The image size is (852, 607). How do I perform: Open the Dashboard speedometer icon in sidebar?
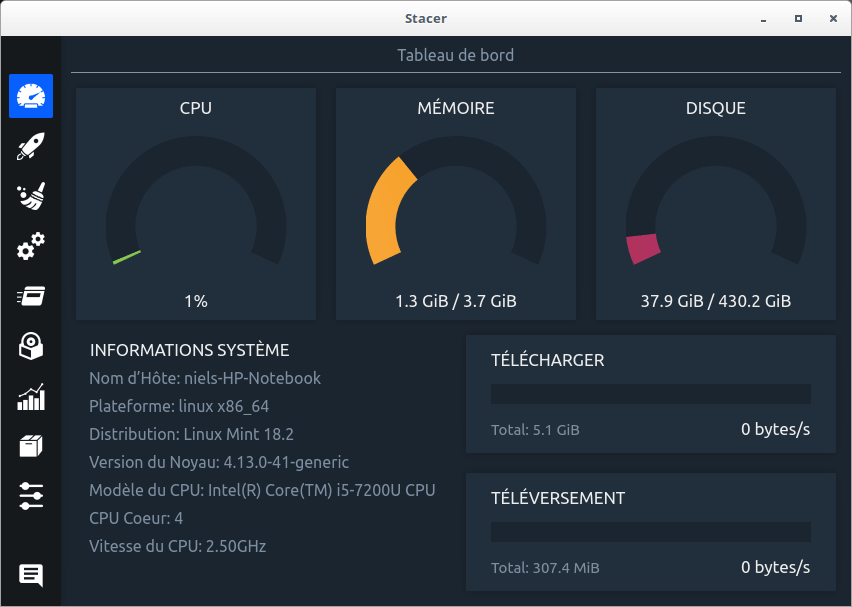(31, 97)
